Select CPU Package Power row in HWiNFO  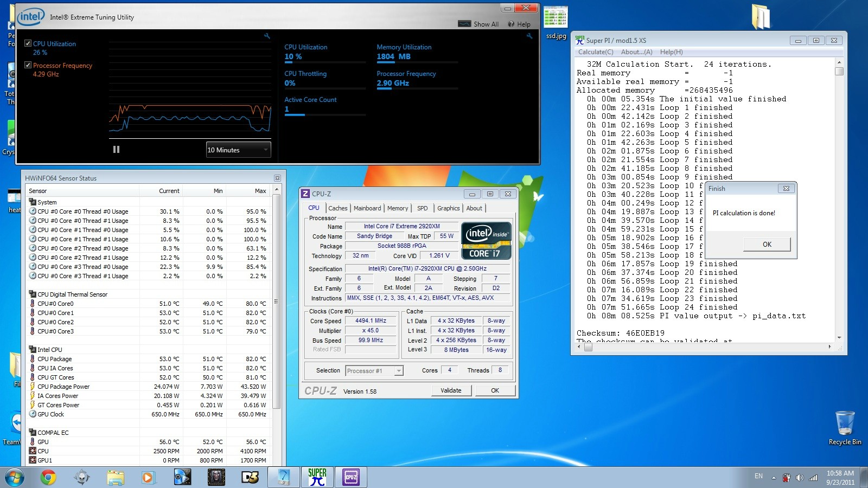(148, 387)
